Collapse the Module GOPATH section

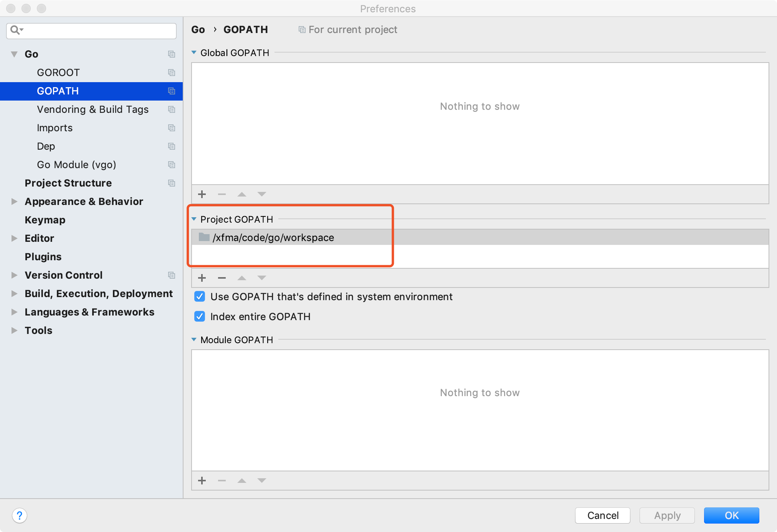tap(194, 340)
